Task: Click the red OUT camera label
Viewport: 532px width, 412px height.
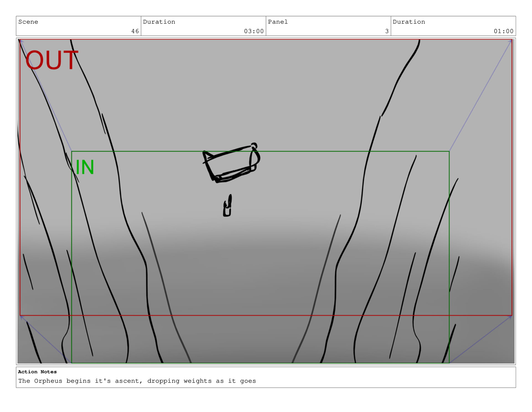Action: click(52, 60)
